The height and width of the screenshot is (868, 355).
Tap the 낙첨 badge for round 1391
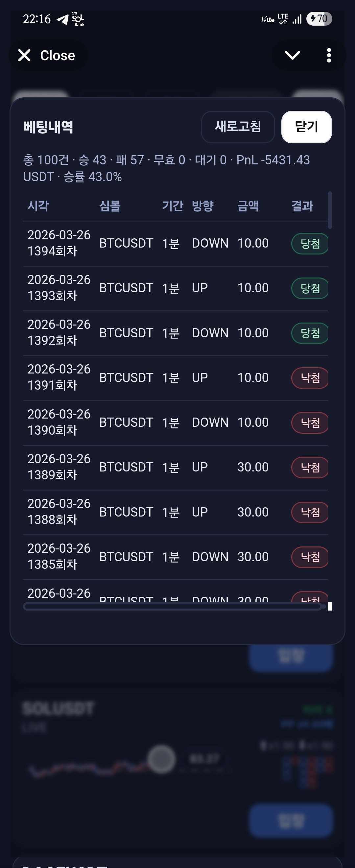(310, 378)
